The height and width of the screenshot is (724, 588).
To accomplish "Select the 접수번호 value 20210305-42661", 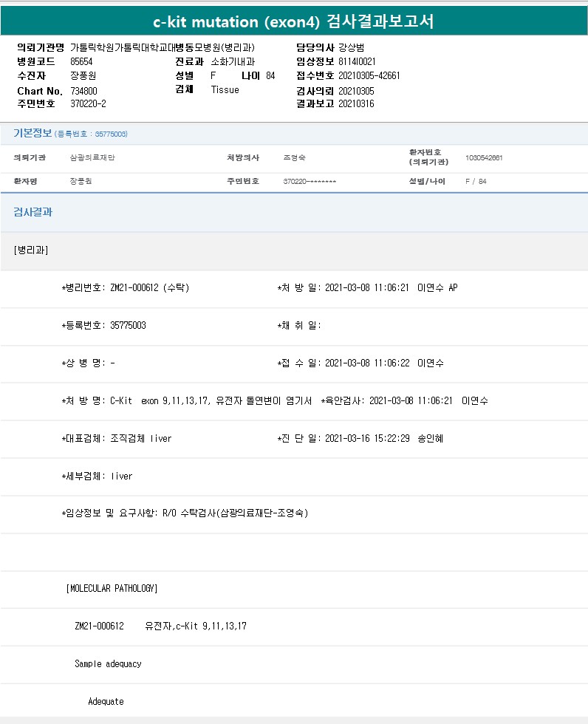I will [x=369, y=75].
